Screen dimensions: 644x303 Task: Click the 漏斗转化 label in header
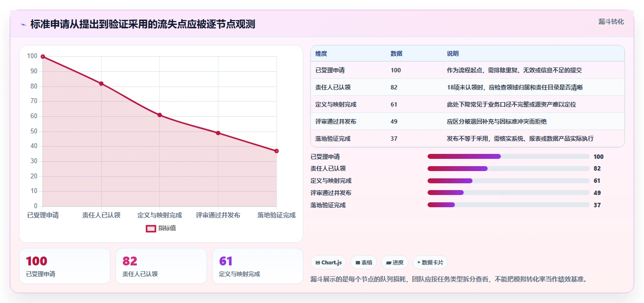click(x=611, y=22)
